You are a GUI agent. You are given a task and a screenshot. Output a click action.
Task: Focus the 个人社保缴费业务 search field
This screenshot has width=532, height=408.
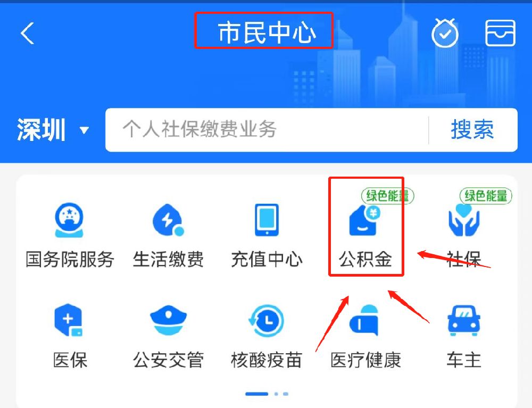click(267, 130)
